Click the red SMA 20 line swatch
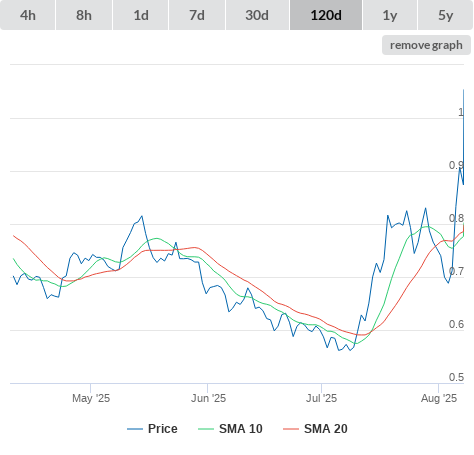The height and width of the screenshot is (455, 474). tap(291, 429)
